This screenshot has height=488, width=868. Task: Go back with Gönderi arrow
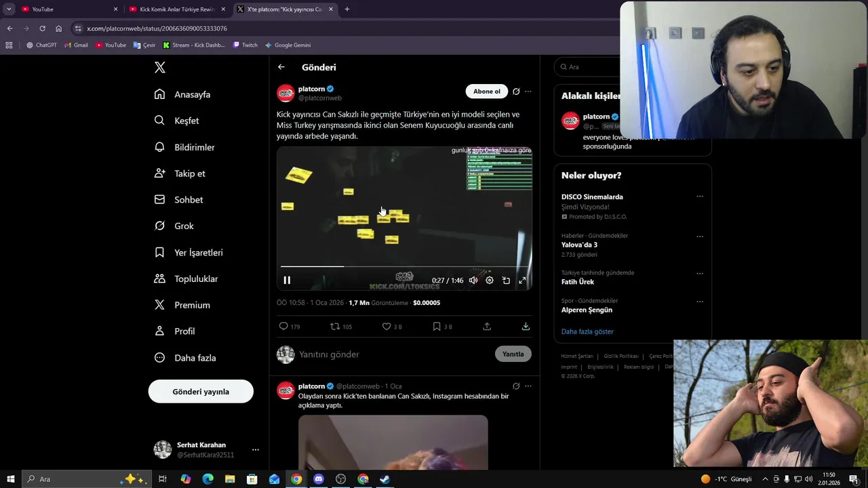281,67
